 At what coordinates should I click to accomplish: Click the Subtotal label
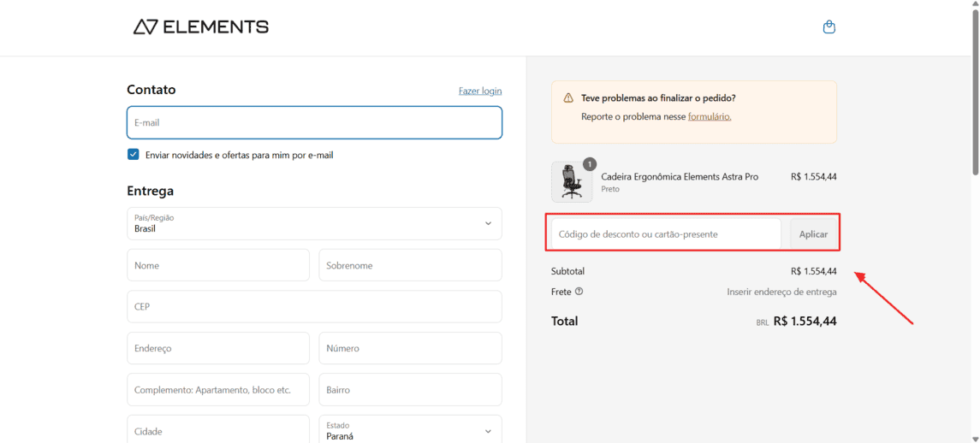[x=567, y=271]
